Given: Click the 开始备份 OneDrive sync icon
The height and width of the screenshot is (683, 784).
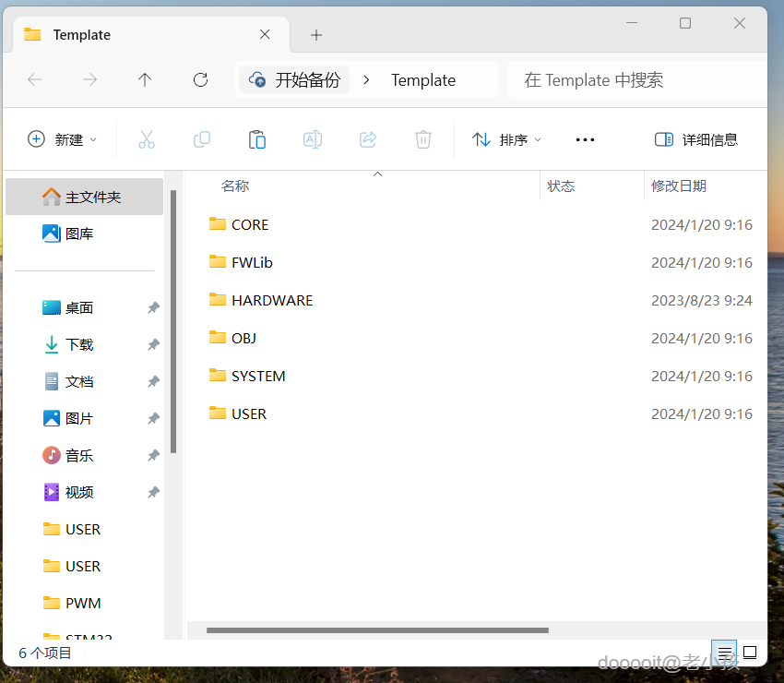Looking at the screenshot, I should point(255,79).
